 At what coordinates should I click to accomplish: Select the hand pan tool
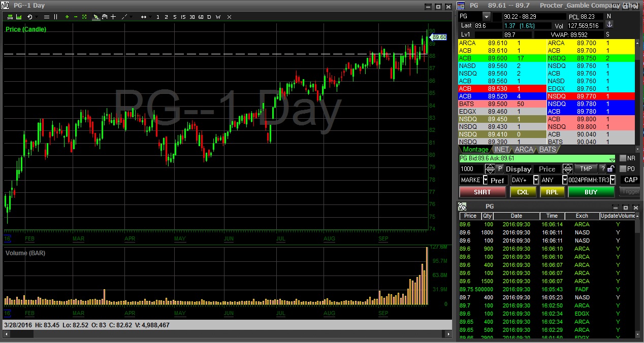[x=104, y=17]
